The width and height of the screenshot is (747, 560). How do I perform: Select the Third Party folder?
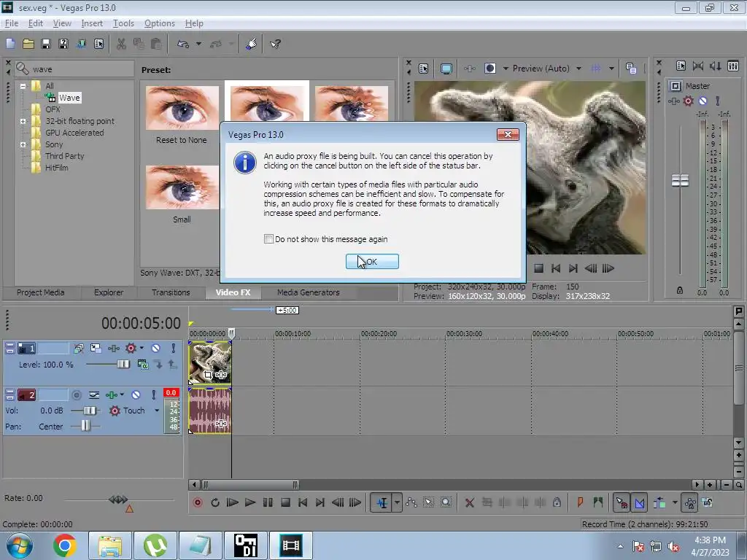[65, 156]
